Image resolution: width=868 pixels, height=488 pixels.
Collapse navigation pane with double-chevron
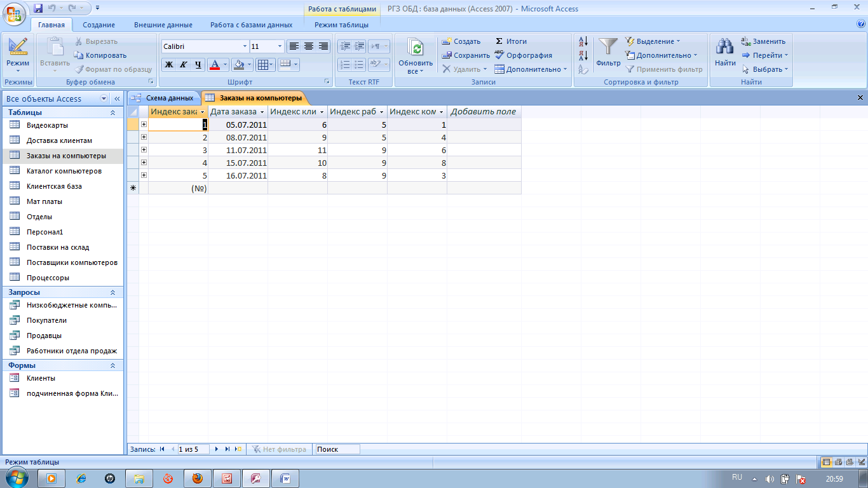[117, 98]
